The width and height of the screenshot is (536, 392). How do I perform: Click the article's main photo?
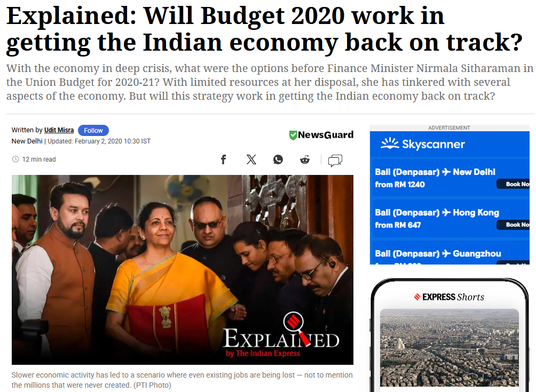coord(182,270)
